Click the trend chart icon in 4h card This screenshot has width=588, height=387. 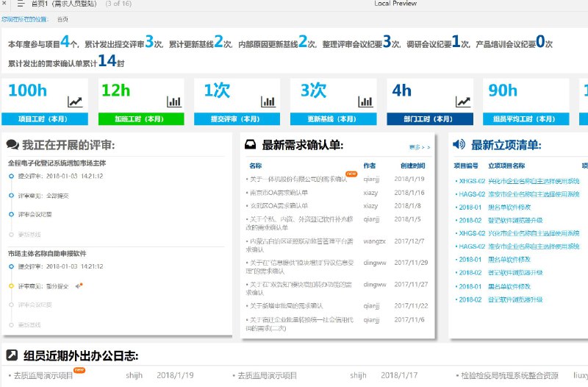point(463,102)
